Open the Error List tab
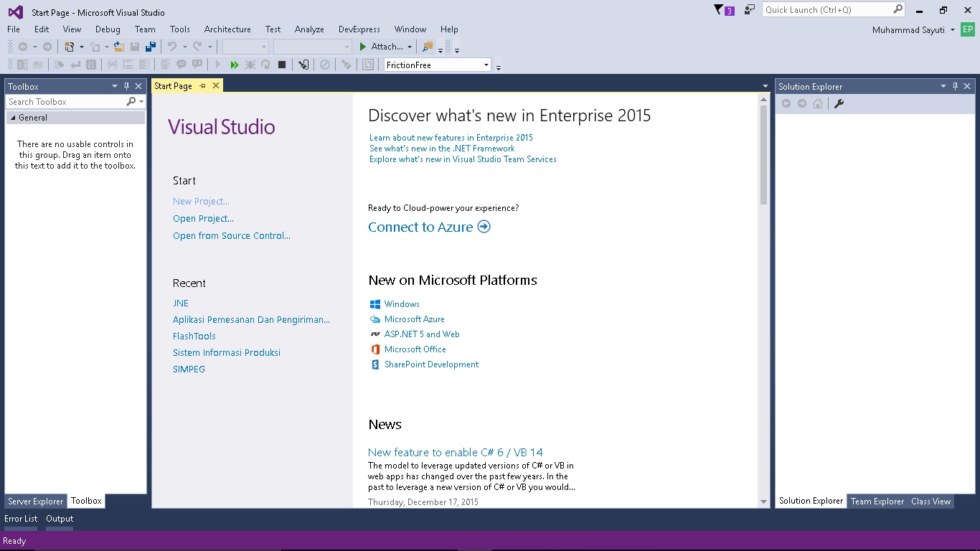The height and width of the screenshot is (551, 980). tap(21, 519)
